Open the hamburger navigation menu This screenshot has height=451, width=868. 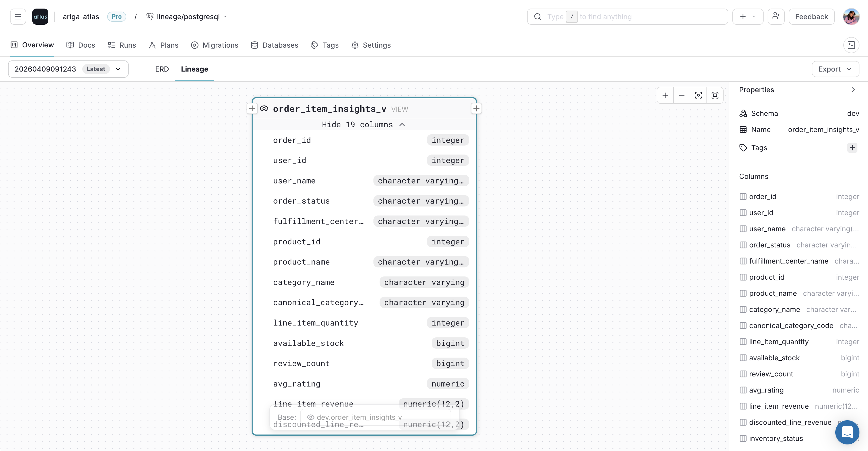[x=18, y=16]
